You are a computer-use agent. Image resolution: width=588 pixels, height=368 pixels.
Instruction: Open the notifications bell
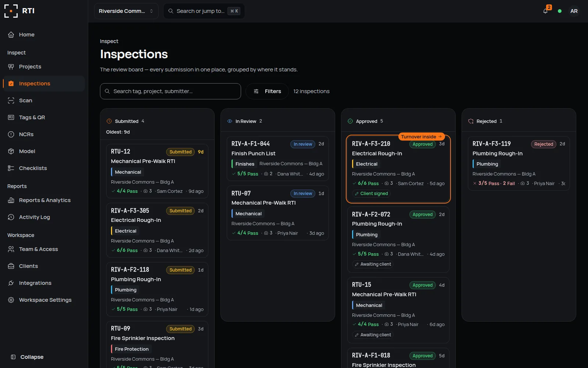click(545, 11)
